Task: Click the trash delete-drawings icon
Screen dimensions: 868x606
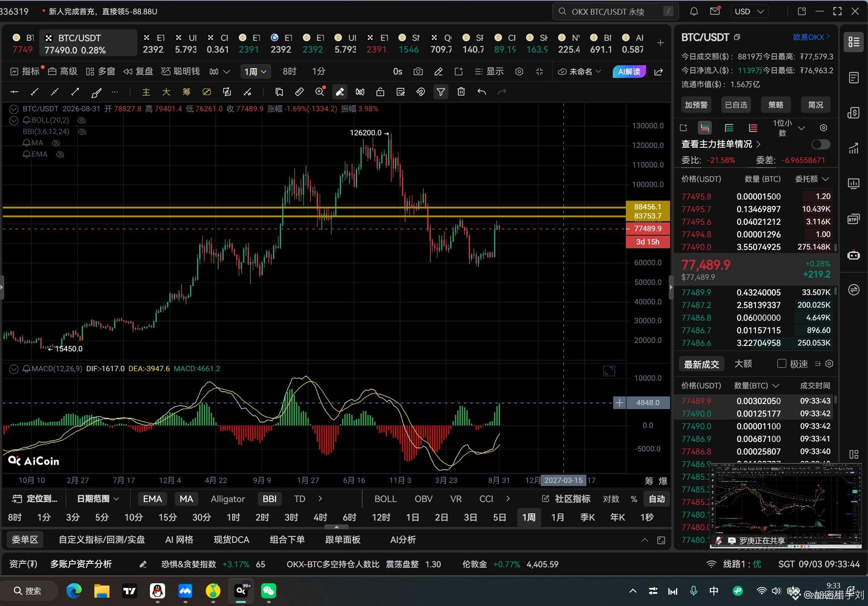Action: [461, 92]
